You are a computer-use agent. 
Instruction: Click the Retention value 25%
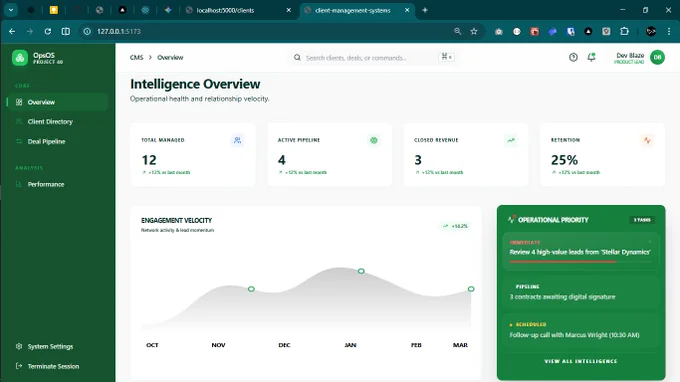tap(564, 160)
